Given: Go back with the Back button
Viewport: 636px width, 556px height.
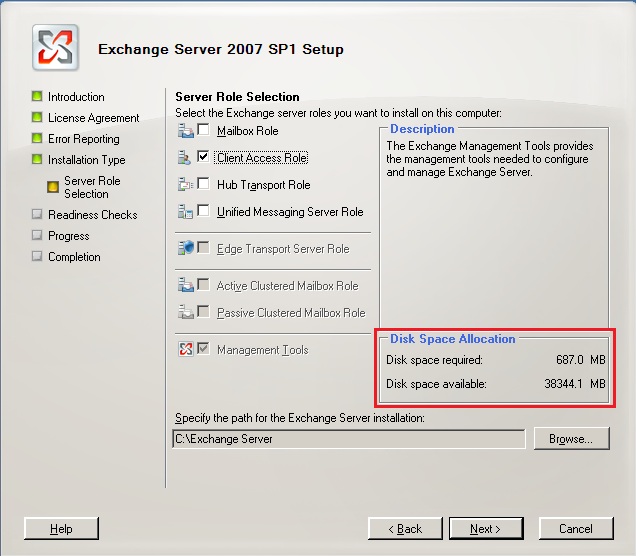Looking at the screenshot, I should 405,528.
